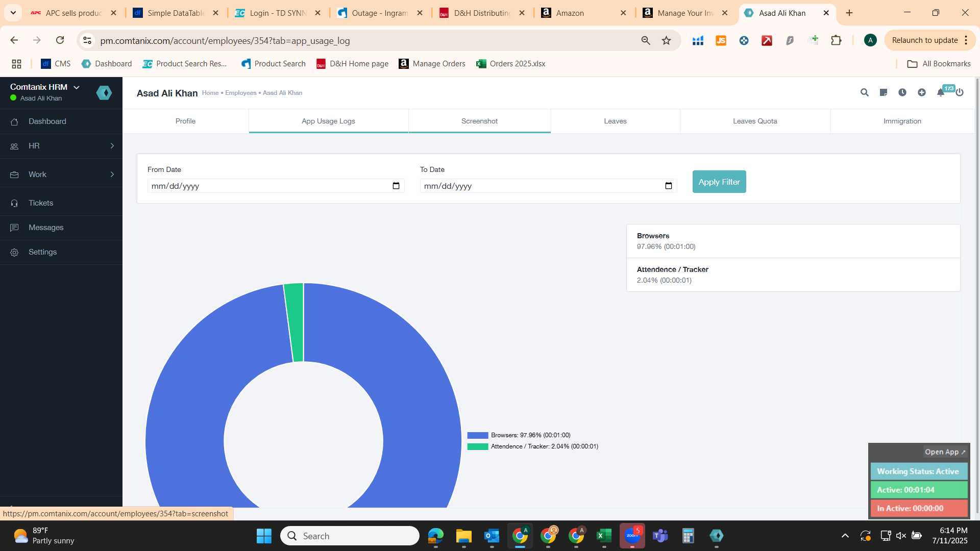This screenshot has width=980, height=551.
Task: Click the Comtanix hexagon logo in sidebar
Action: tap(104, 92)
